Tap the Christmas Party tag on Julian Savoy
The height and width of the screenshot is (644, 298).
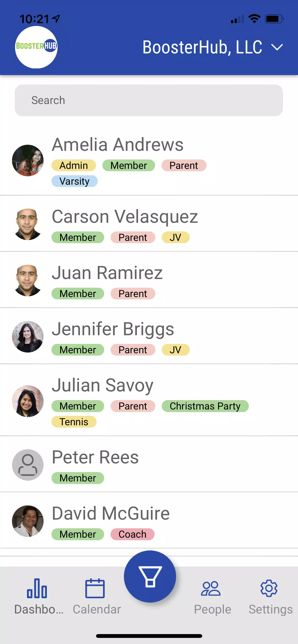(205, 406)
